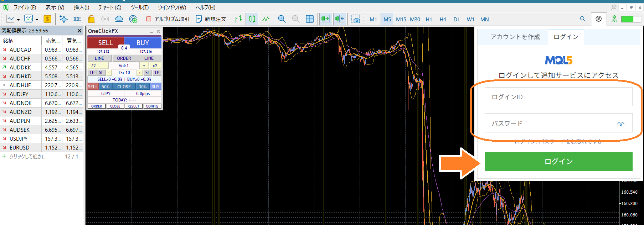Switch chart to candlestick mode

point(252,19)
